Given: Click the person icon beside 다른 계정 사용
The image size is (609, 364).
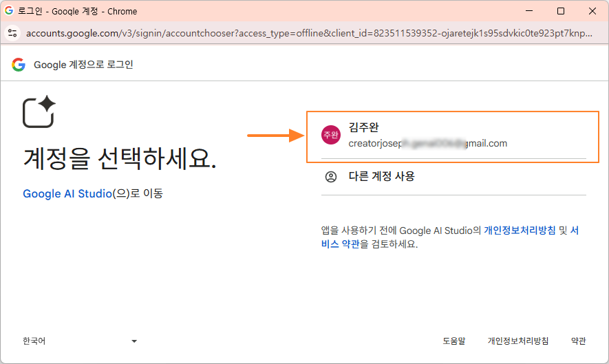Looking at the screenshot, I should click(331, 177).
